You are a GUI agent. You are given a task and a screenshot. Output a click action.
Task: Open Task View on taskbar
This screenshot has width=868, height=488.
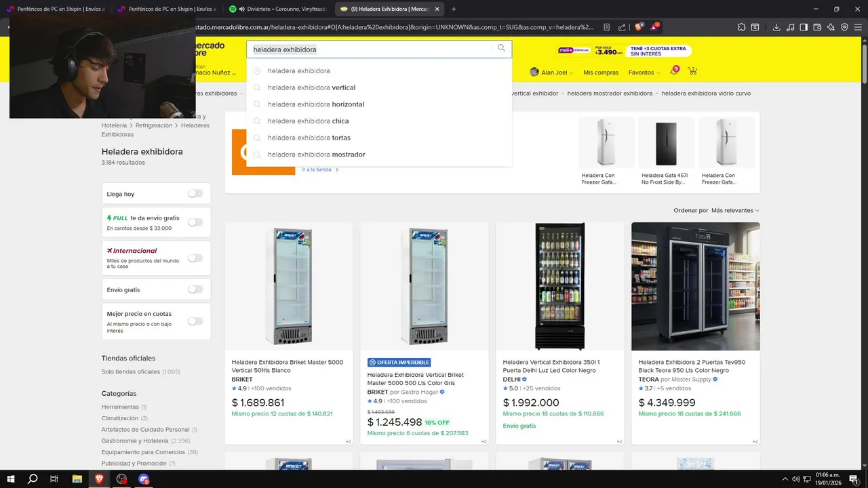54,479
